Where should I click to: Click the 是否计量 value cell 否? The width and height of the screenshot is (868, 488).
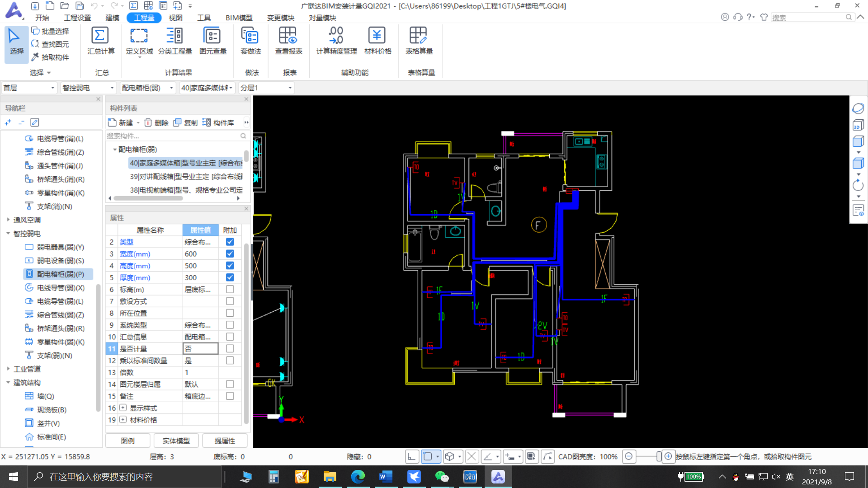[200, 348]
